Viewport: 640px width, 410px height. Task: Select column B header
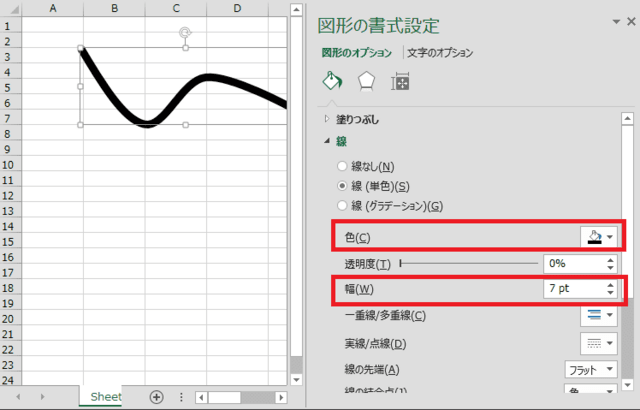[114, 8]
